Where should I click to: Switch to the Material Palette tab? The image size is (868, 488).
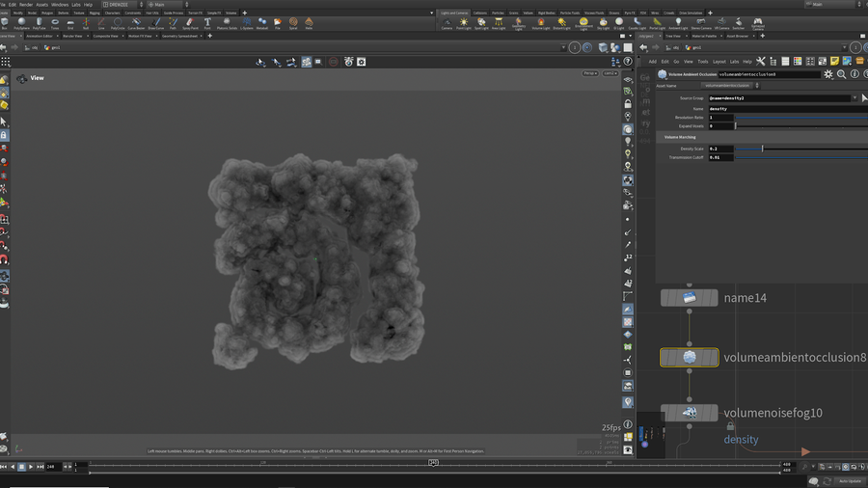704,36
